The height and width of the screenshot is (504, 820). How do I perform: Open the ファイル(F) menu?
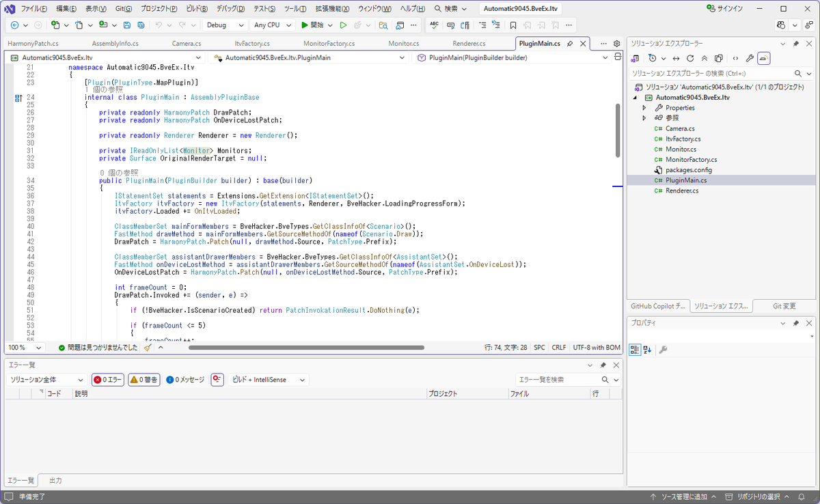click(34, 9)
